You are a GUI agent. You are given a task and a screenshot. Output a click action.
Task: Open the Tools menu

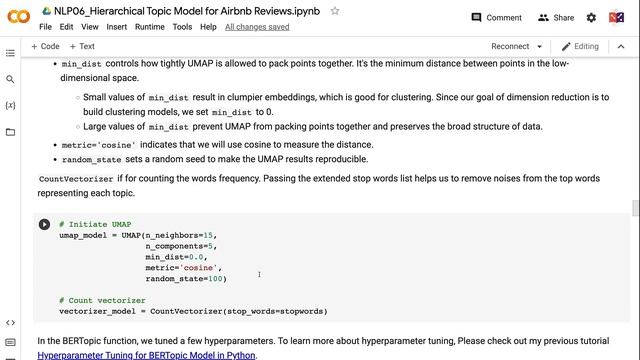pyautogui.click(x=182, y=27)
